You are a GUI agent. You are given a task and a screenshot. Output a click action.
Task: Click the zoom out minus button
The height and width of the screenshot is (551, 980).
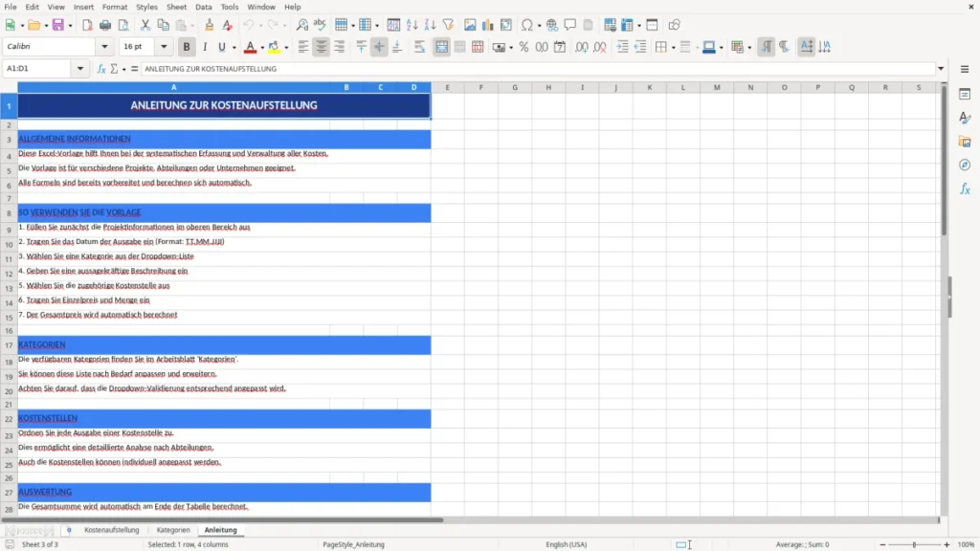click(x=882, y=544)
